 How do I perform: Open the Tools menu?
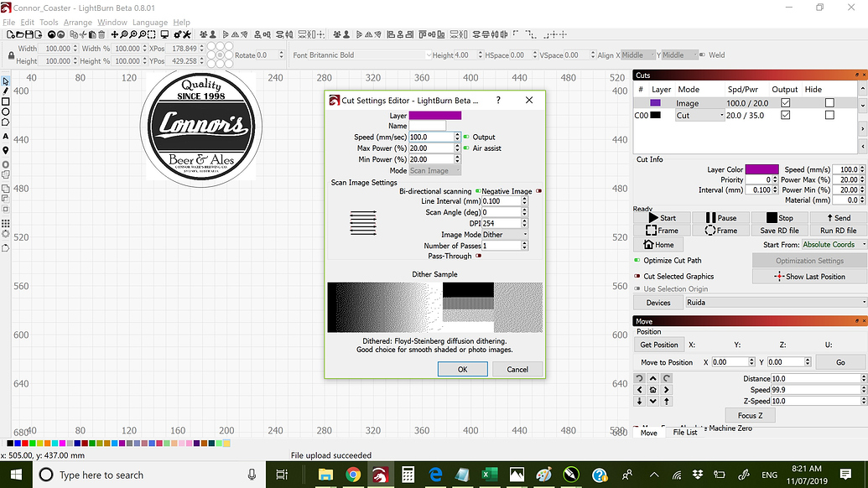click(49, 22)
